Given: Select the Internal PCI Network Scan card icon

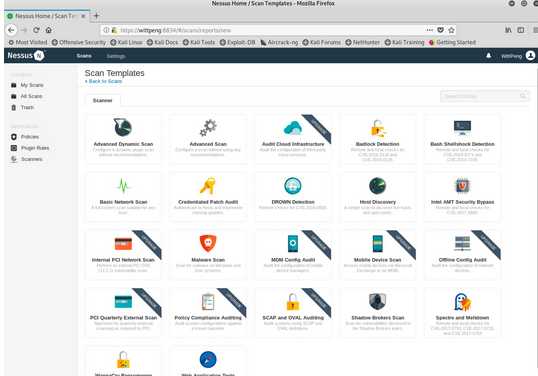Looking at the screenshot, I should click(123, 244).
